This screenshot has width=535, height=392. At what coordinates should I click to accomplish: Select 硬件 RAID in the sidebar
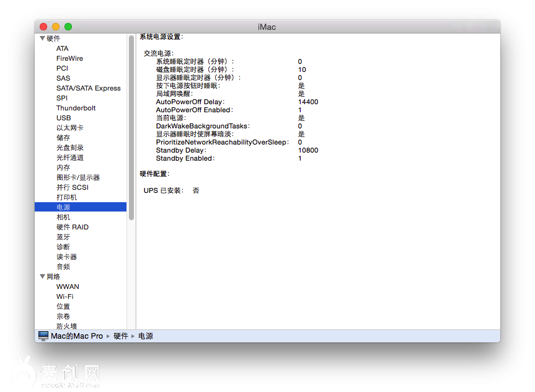(x=72, y=227)
